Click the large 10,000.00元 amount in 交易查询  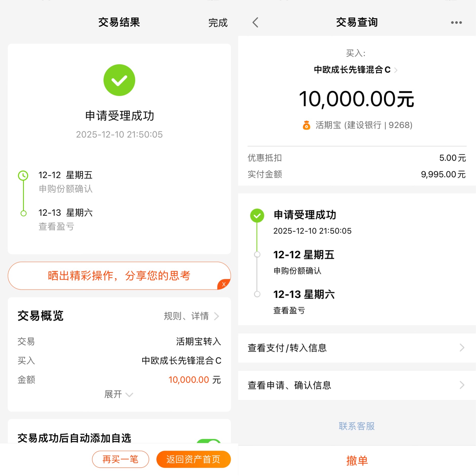[356, 99]
